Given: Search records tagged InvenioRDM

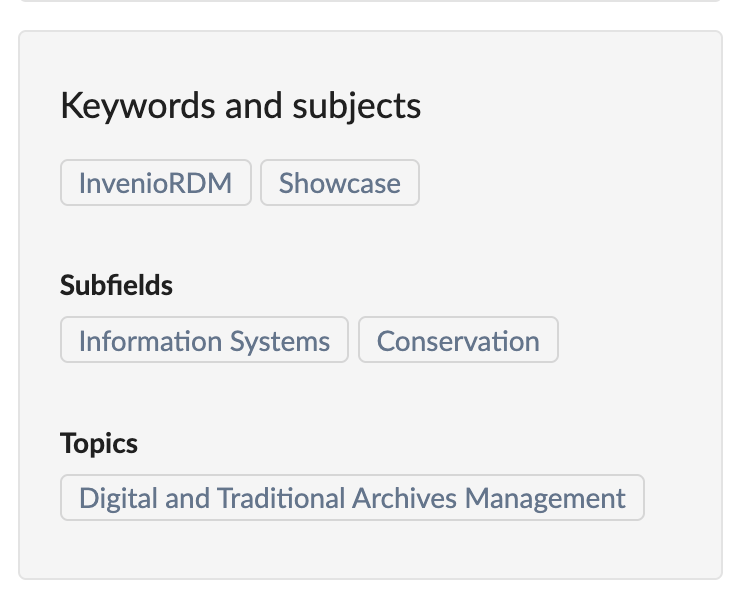Looking at the screenshot, I should pos(155,183).
